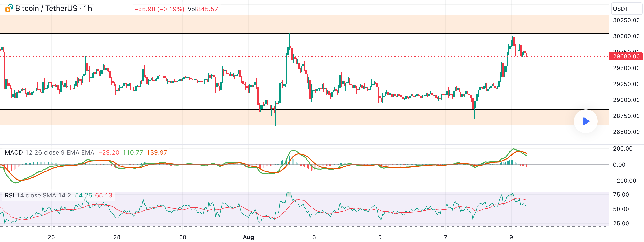The height and width of the screenshot is (242, 644).
Task: Click the 30000.00 price scale label
Action: 626,36
